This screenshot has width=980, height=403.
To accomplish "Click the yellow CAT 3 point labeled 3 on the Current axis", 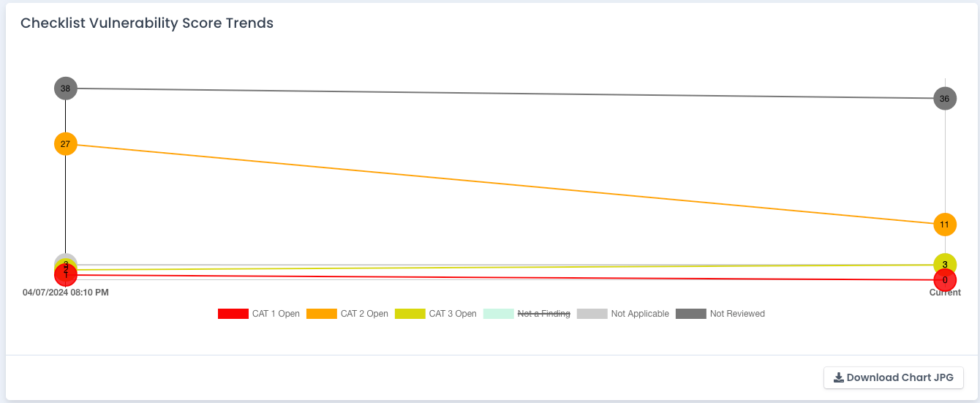I will (x=945, y=263).
